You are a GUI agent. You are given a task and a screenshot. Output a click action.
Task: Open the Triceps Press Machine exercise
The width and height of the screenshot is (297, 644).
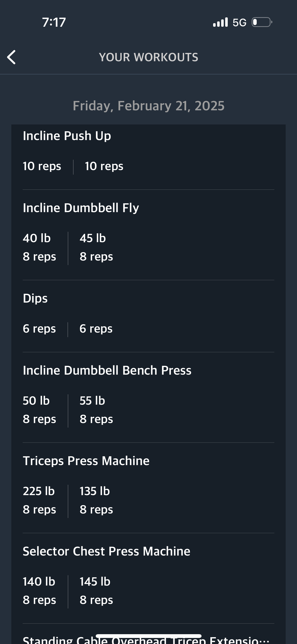[86, 461]
